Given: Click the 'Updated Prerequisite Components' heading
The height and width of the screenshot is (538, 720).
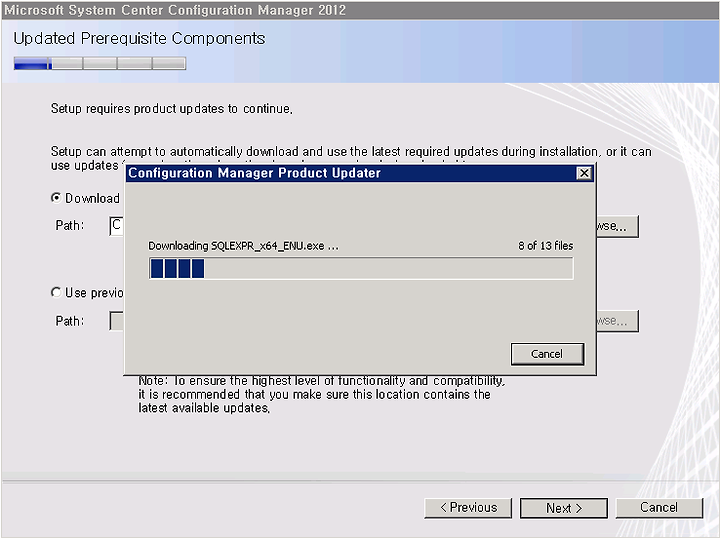Looking at the screenshot, I should (139, 39).
